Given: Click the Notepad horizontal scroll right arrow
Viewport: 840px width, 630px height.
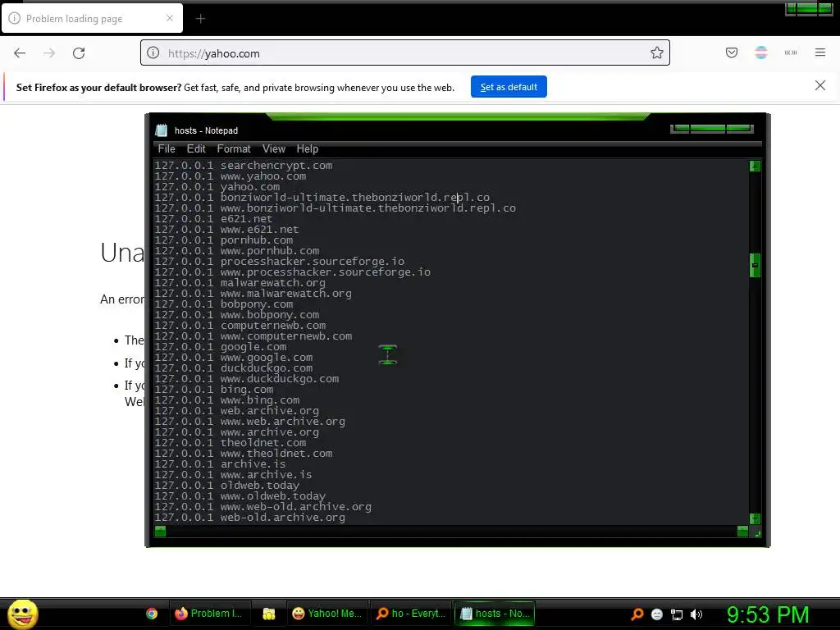Looking at the screenshot, I should coord(742,531).
